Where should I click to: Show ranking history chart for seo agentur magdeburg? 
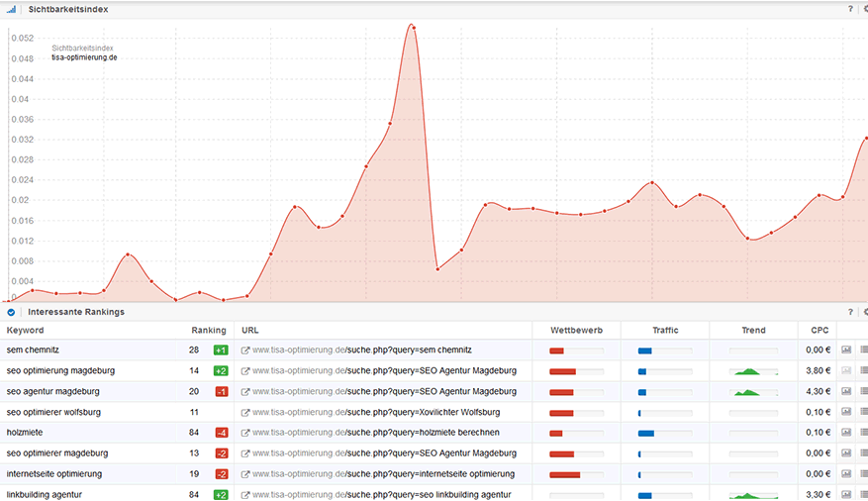(845, 391)
